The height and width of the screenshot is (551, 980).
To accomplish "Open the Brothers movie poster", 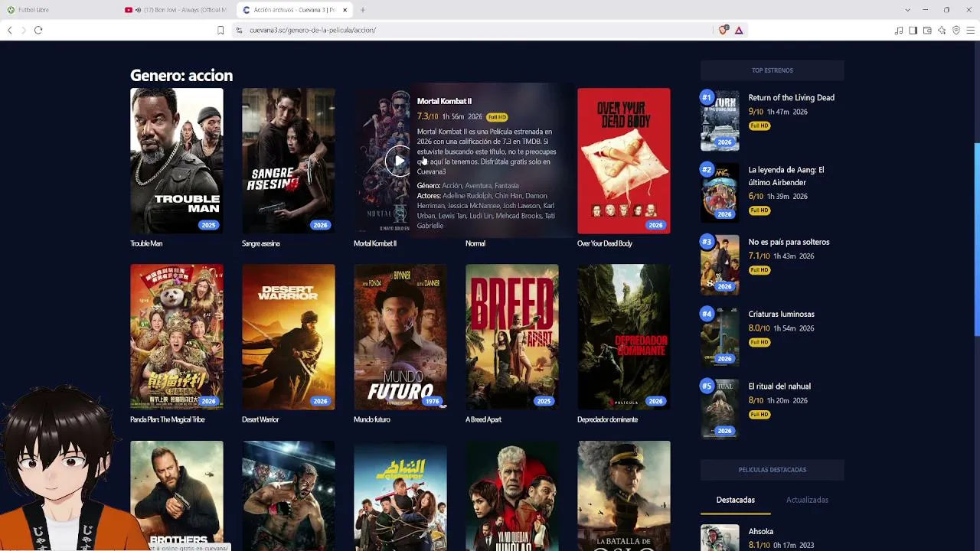I will coord(177,495).
